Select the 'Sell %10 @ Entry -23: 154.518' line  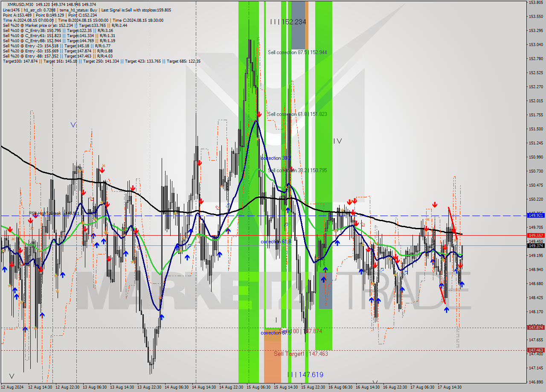pyautogui.click(x=57, y=46)
